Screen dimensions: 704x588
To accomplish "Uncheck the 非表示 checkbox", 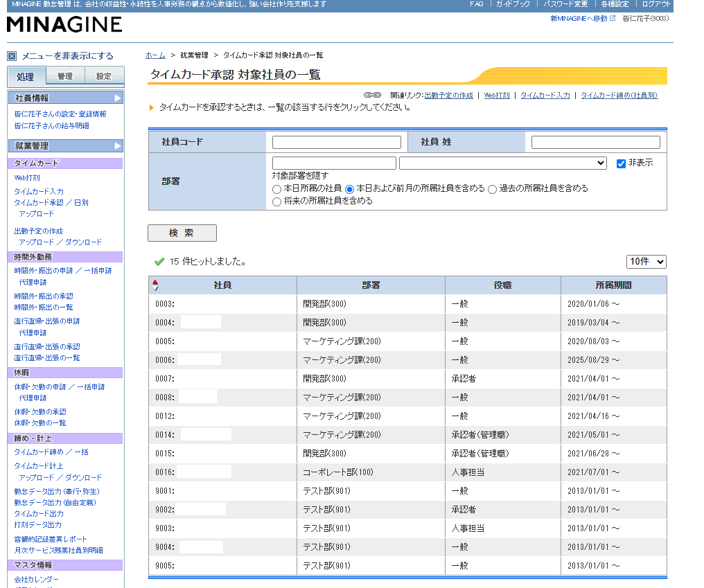I will (621, 163).
